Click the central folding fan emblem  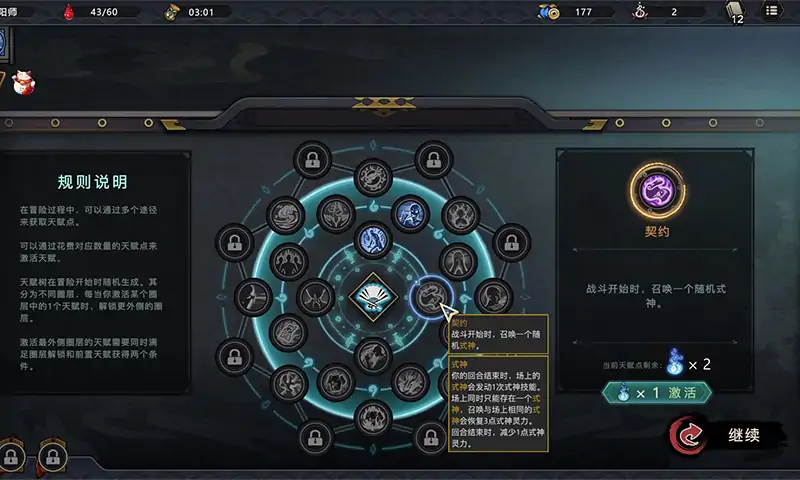tap(373, 297)
